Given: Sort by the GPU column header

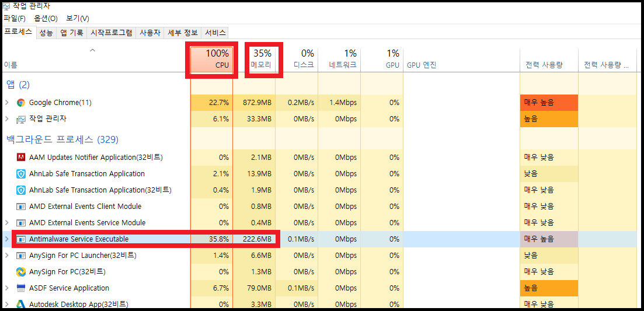Looking at the screenshot, I should click(382, 59).
